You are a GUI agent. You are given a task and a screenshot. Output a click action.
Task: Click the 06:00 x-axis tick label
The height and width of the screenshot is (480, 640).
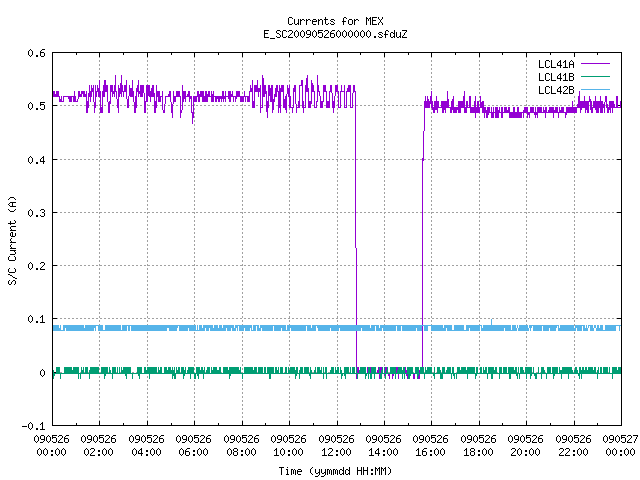pyautogui.click(x=193, y=452)
